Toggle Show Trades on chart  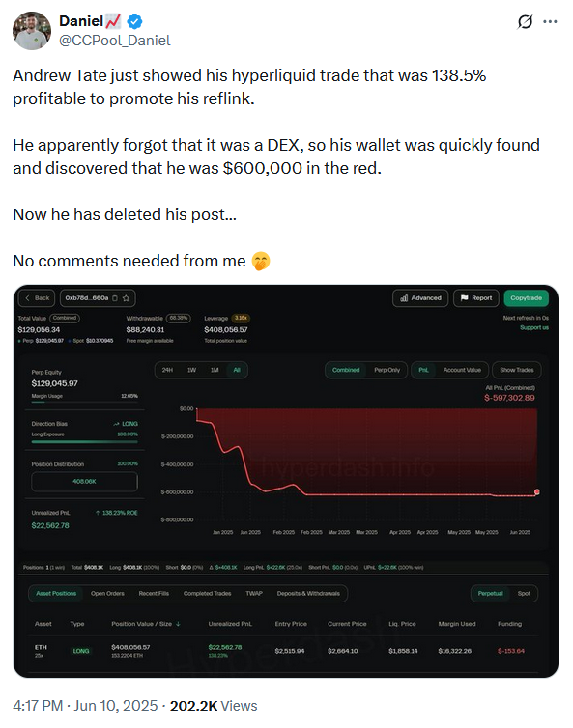point(516,370)
